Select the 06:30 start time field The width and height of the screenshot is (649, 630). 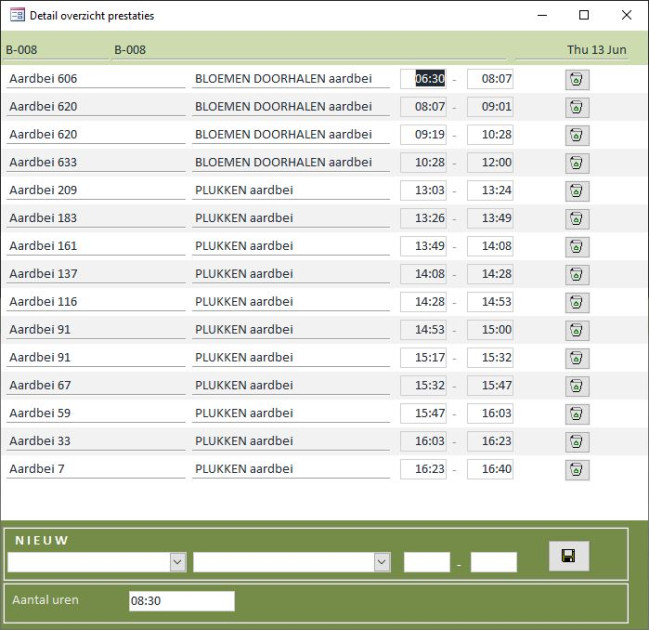point(423,79)
